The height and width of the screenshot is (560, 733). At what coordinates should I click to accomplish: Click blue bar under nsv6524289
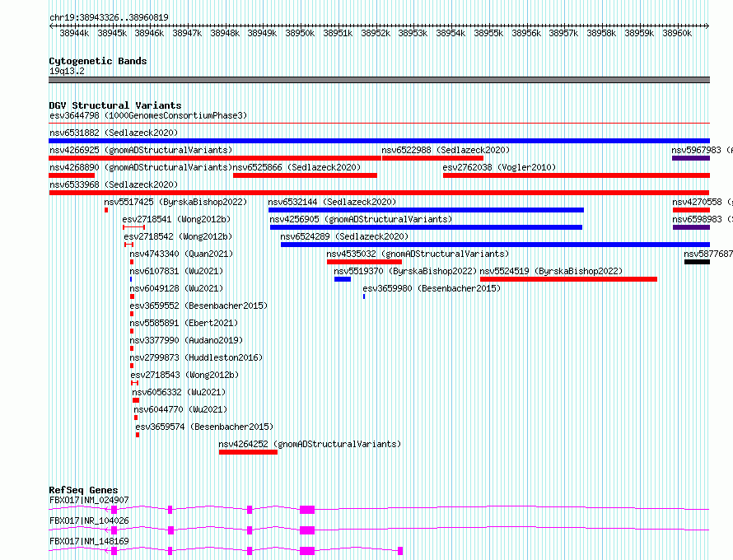495,245
